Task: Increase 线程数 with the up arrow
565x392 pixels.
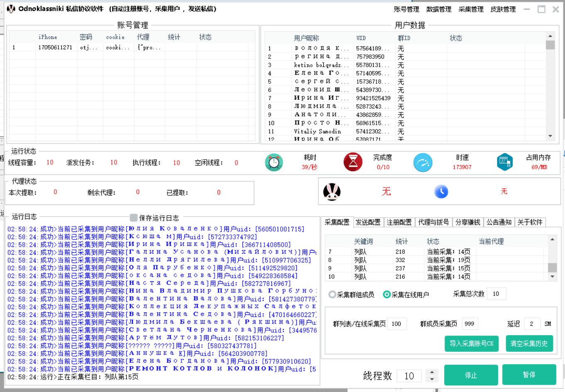Action: [432, 372]
